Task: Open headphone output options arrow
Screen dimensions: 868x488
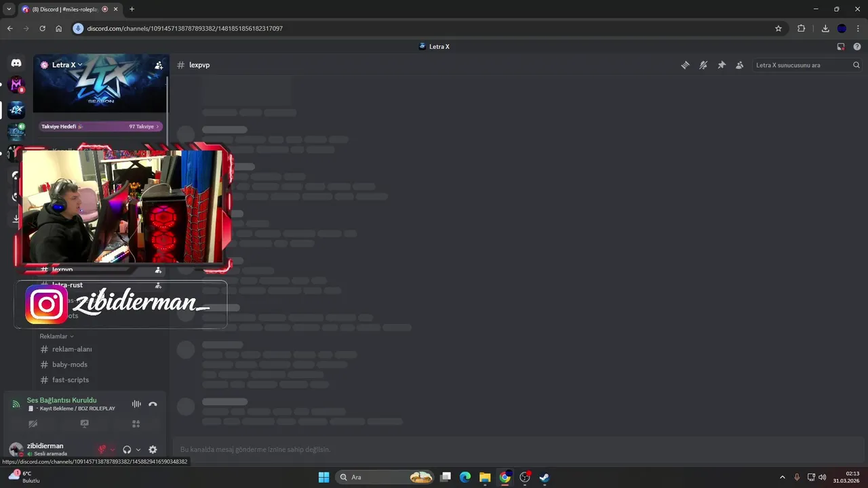Action: point(138,449)
